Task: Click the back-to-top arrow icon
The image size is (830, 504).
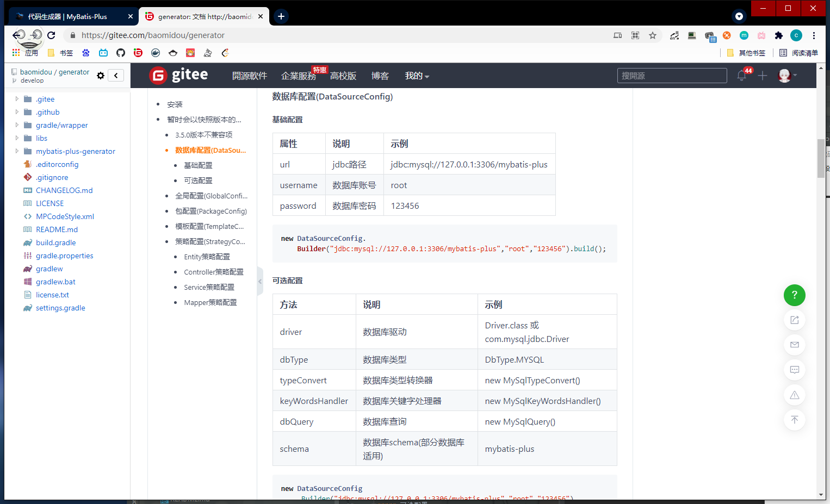Action: point(794,420)
